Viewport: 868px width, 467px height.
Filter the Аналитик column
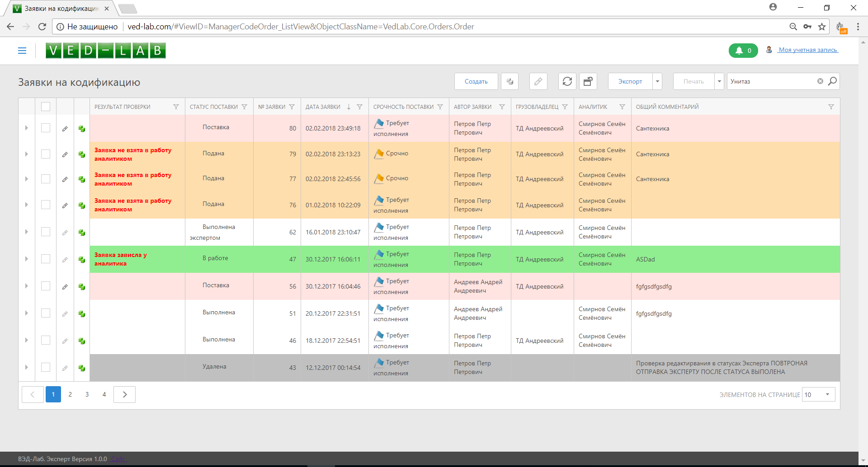point(622,107)
